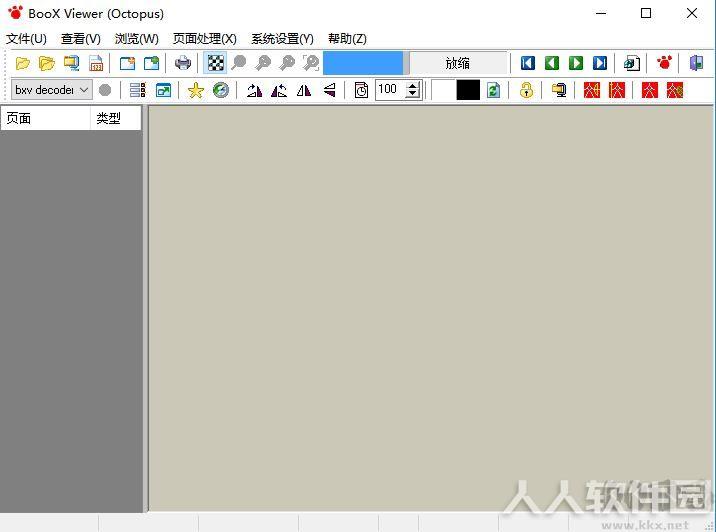Click the document export icon beside the last-page arrow

coord(632,63)
